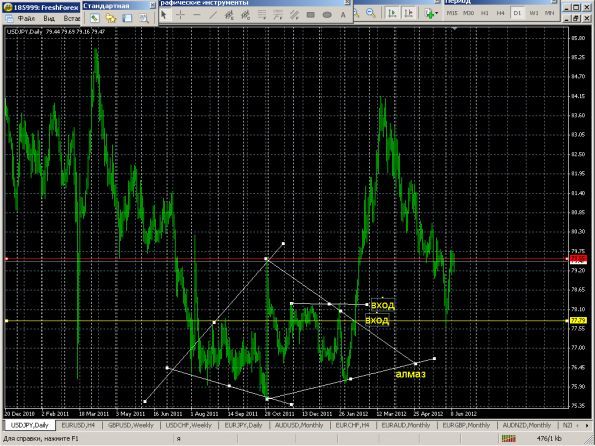The image size is (595, 446).
Task: Select the W1 period button
Action: click(533, 13)
